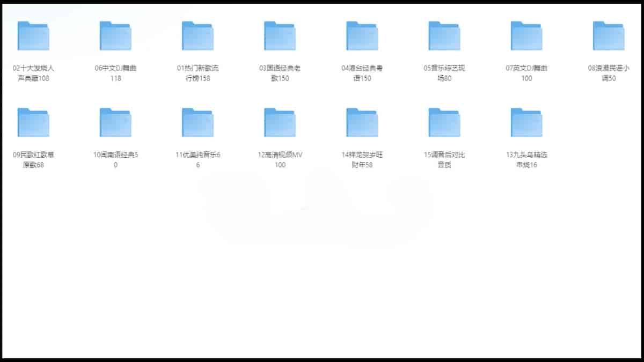Select the 03国语经典老歌150 folder icon
644x362 pixels.
click(x=280, y=36)
